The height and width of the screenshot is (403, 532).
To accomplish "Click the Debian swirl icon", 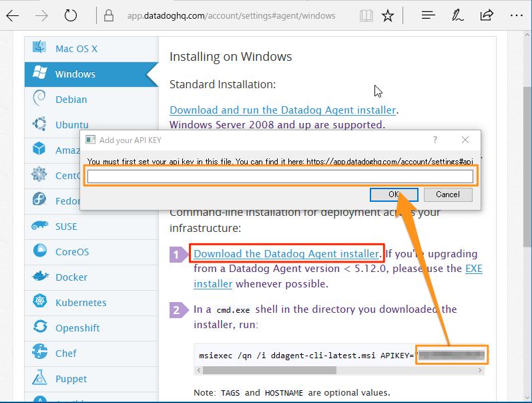I will click(x=39, y=98).
